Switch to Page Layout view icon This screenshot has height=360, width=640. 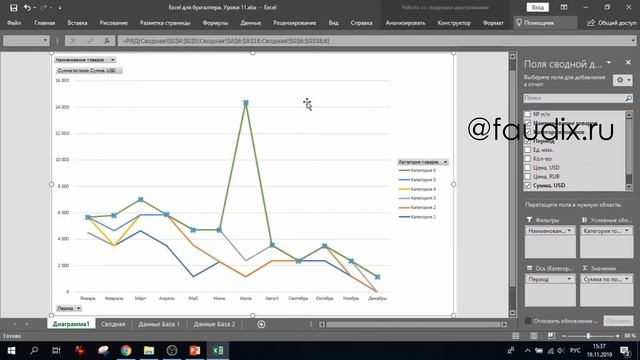tap(533, 336)
